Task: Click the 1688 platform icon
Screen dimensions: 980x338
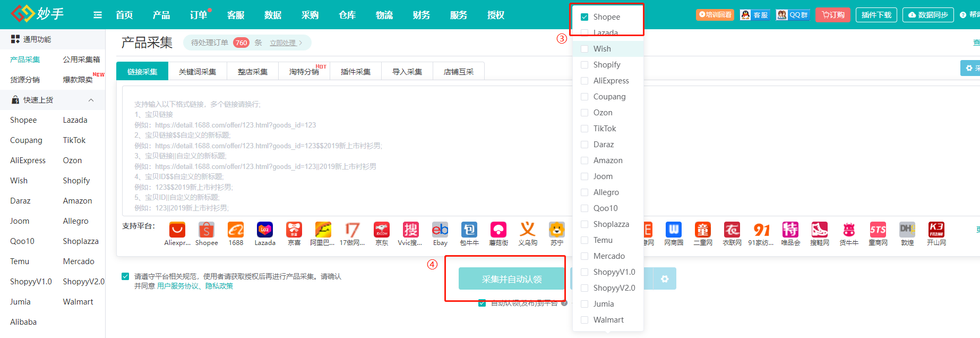Action: [x=236, y=230]
